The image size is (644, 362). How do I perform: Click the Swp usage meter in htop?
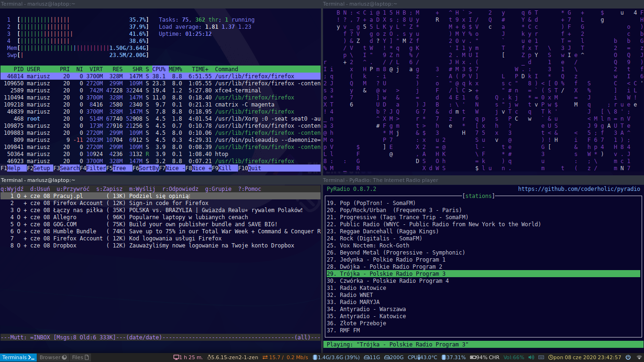click(77, 55)
